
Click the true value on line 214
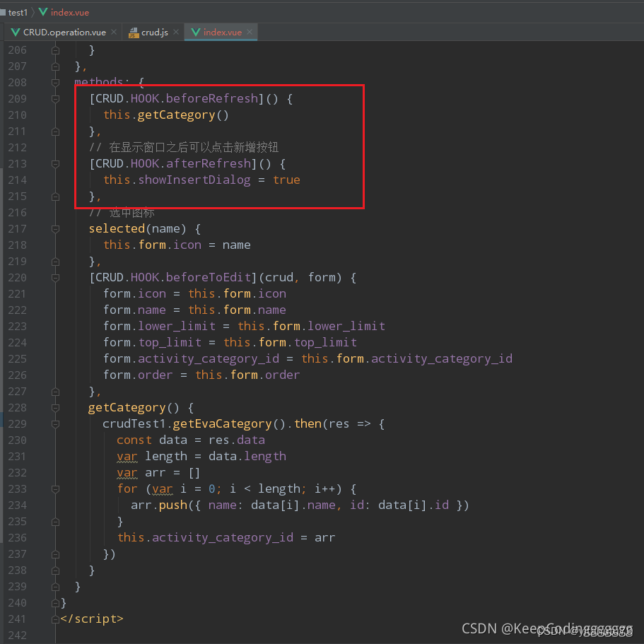pos(286,180)
